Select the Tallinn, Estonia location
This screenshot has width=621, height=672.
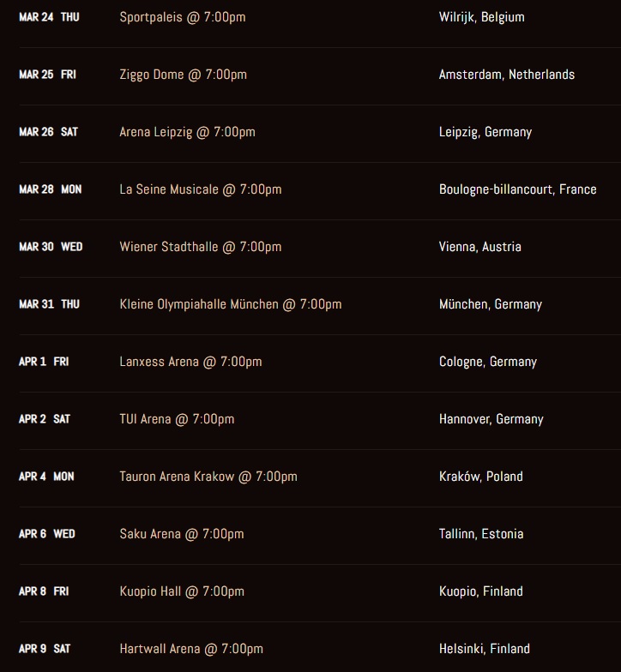(480, 534)
